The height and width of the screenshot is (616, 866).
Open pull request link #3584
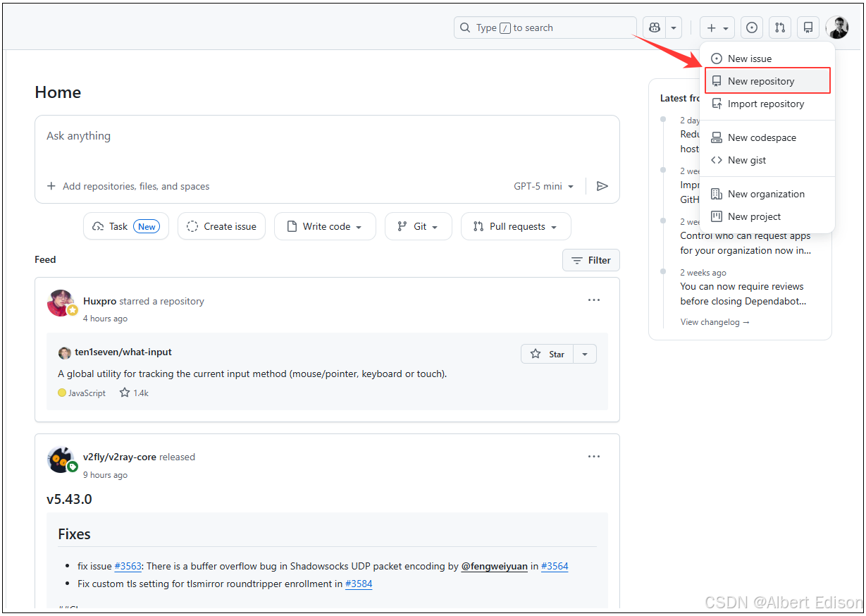359,584
